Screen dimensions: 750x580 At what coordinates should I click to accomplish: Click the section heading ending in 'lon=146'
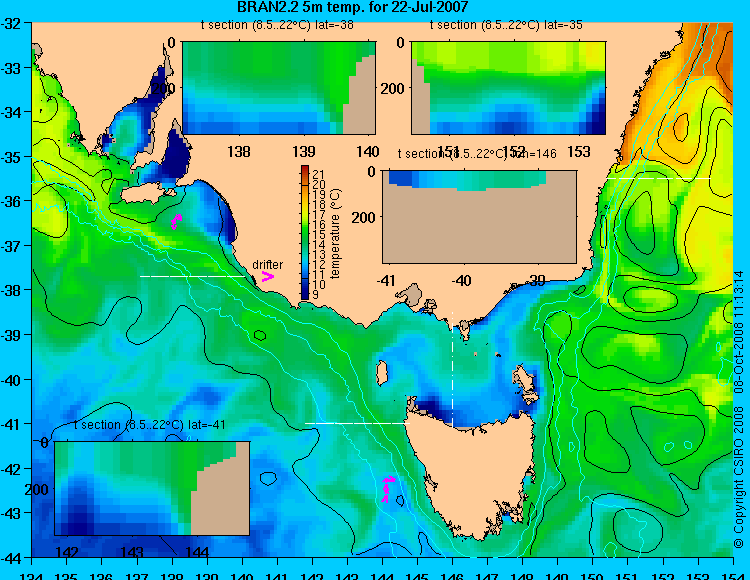click(x=477, y=153)
